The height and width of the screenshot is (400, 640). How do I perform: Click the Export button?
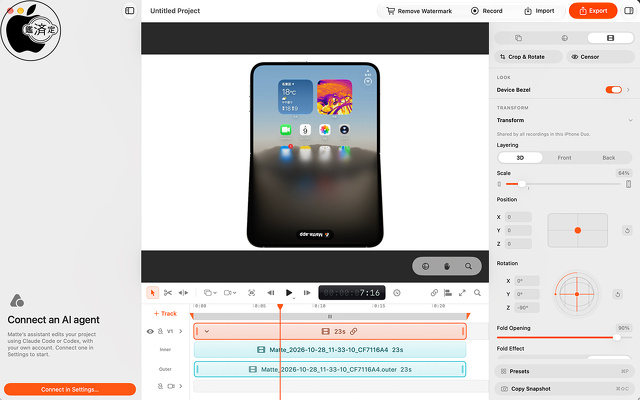(x=593, y=11)
